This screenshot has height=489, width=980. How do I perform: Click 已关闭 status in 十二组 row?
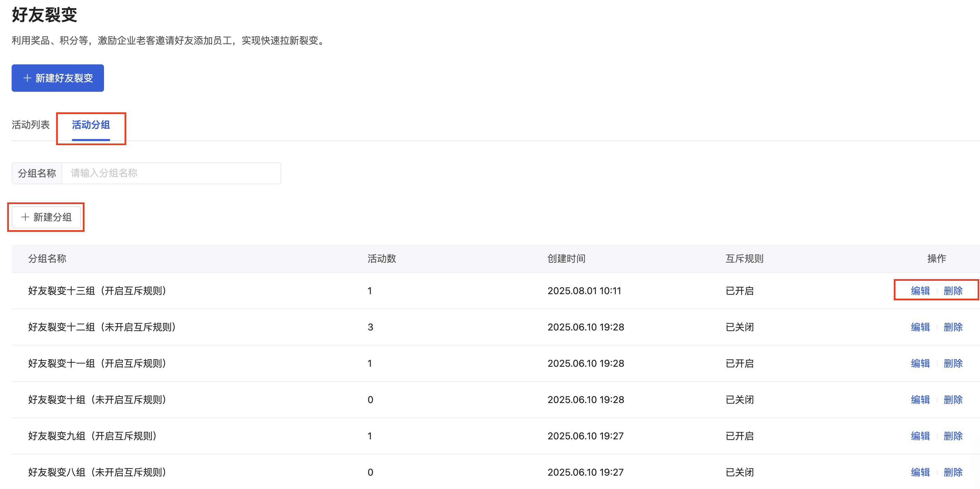(x=739, y=327)
